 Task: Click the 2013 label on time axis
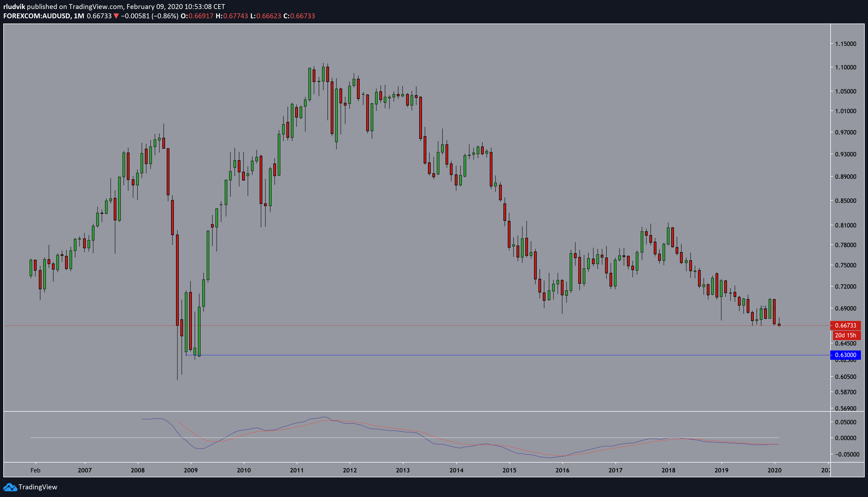(x=403, y=470)
